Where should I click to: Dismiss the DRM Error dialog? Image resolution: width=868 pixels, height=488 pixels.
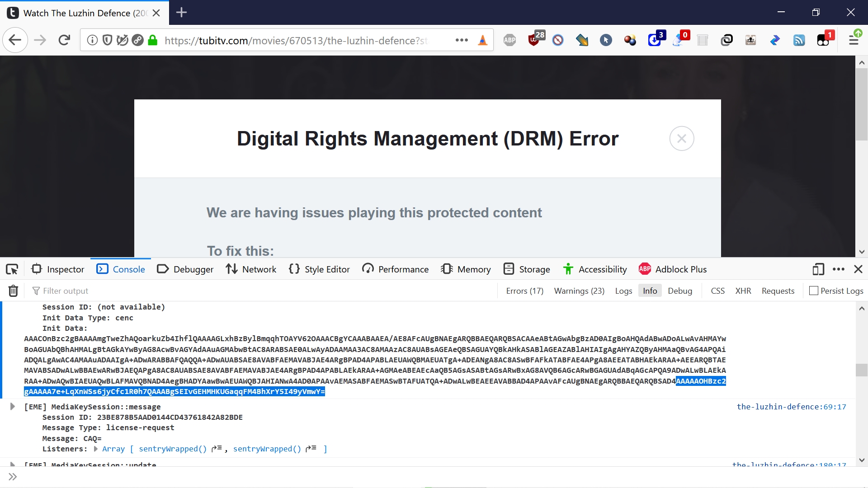pyautogui.click(x=681, y=139)
